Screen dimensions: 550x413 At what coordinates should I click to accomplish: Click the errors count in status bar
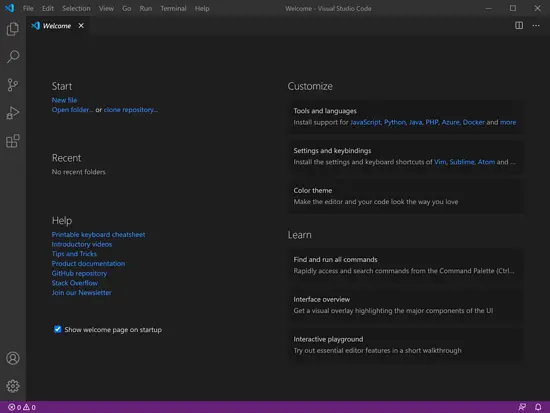click(x=14, y=407)
